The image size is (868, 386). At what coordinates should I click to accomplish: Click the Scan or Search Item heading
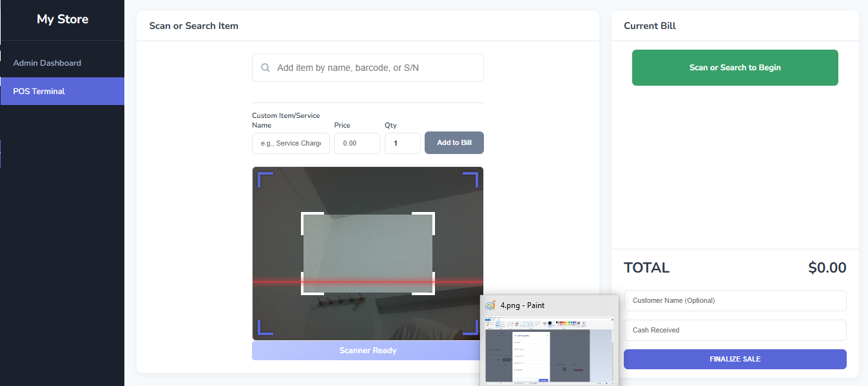(193, 26)
